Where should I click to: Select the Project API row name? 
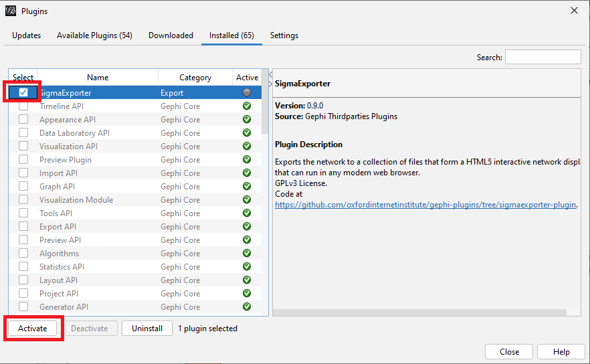click(59, 294)
